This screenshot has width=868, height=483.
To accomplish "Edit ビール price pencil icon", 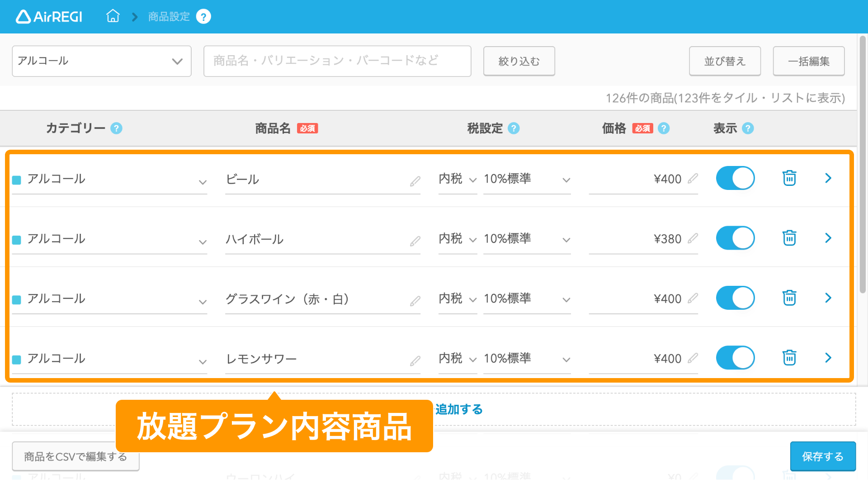I will click(x=693, y=179).
